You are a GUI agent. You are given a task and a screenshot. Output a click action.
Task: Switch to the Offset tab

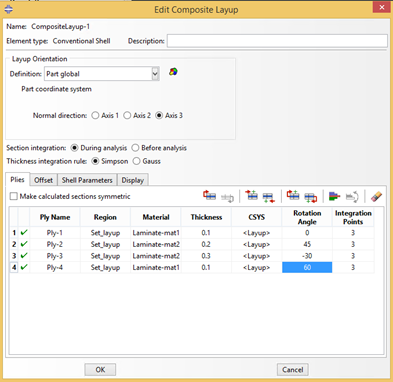pyautogui.click(x=43, y=180)
